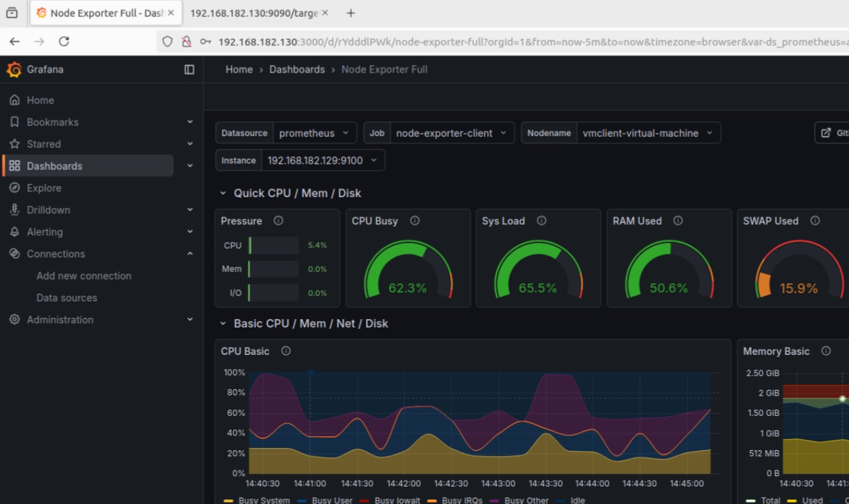Switch to Node Exporter Full browser tab
Screen dimensions: 849x504
pyautogui.click(x=105, y=13)
